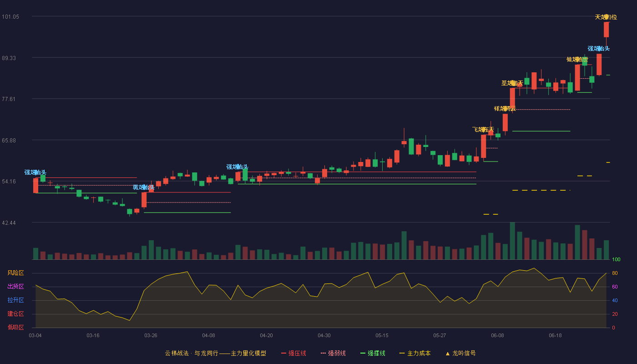Click the 云梯战法 · 与龙同行 title text
Viewport: 637px width, 364px height.
192,353
